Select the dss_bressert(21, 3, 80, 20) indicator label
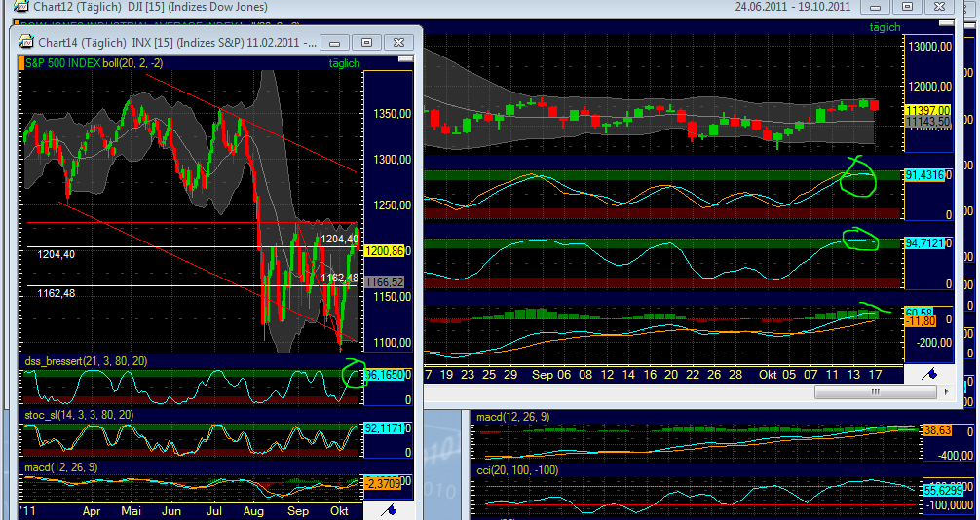980x520 pixels. [x=85, y=361]
